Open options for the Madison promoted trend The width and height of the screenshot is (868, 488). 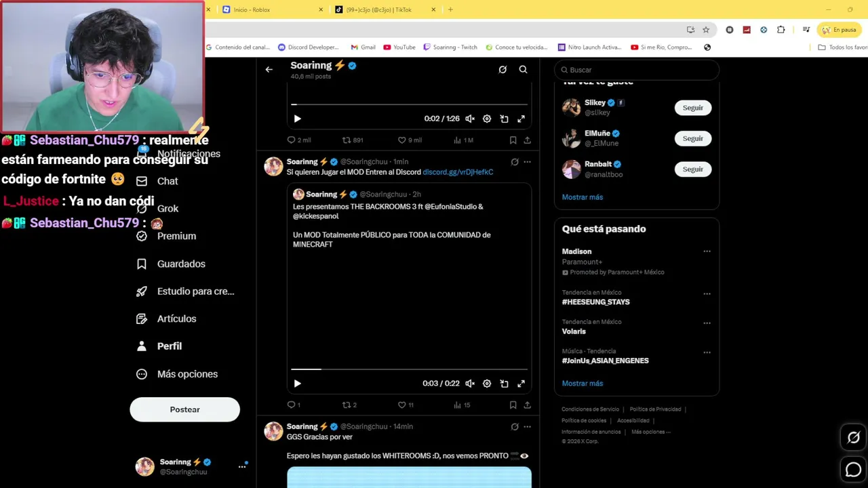707,251
